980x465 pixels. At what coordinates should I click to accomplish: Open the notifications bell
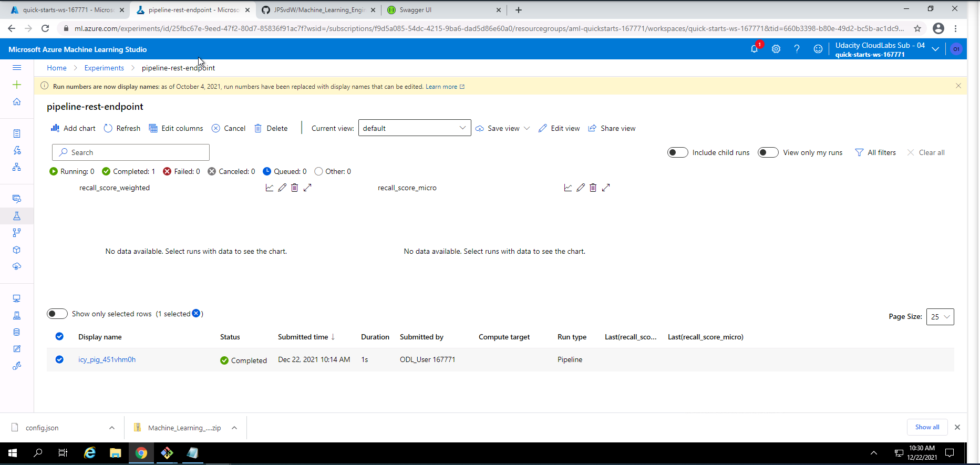755,49
